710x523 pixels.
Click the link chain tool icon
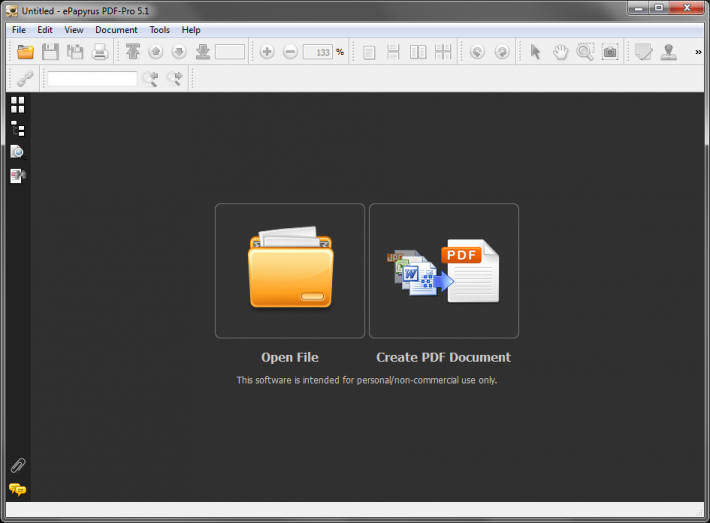(x=25, y=79)
